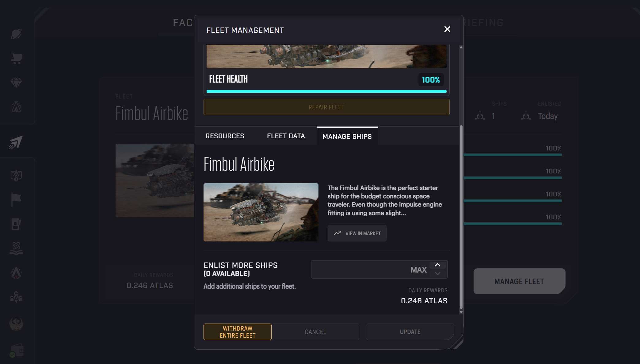Click the faction shield badge sidebar icon

pyautogui.click(x=16, y=176)
